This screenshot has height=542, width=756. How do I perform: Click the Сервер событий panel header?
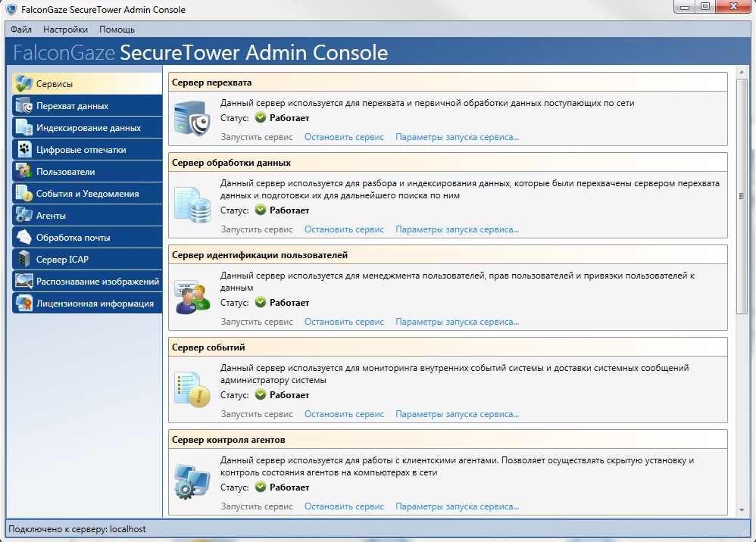(448, 347)
